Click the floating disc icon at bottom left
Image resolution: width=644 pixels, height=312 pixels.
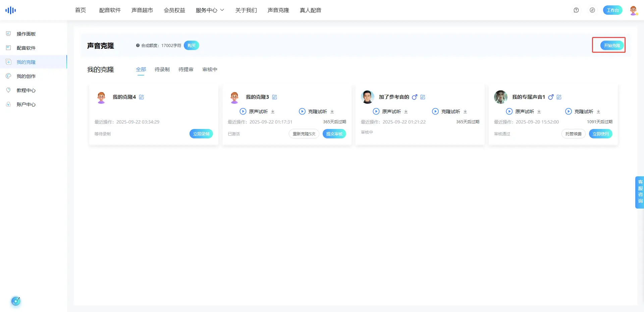tap(16, 301)
